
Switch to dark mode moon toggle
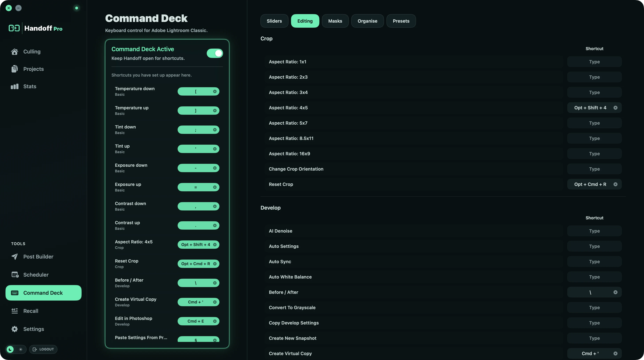pos(10,349)
